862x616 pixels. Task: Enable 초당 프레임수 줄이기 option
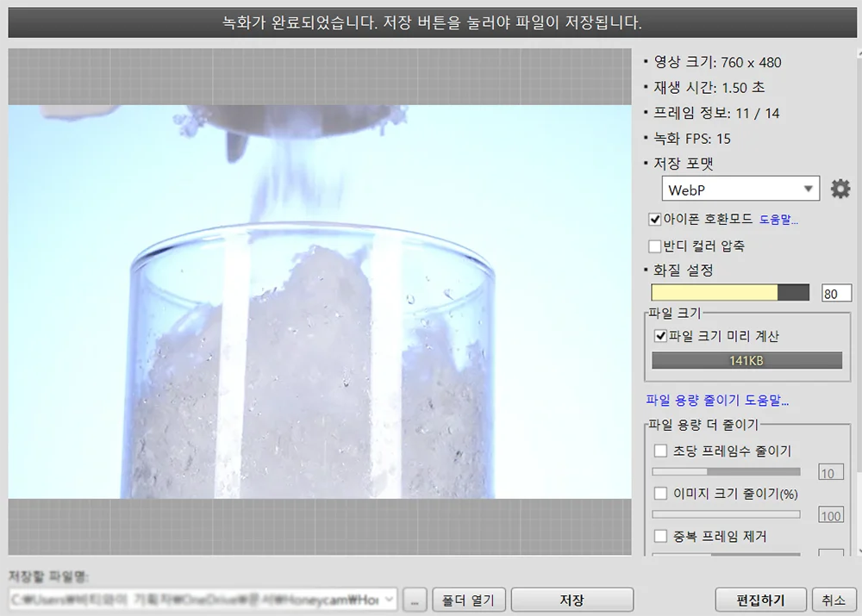[x=660, y=450]
